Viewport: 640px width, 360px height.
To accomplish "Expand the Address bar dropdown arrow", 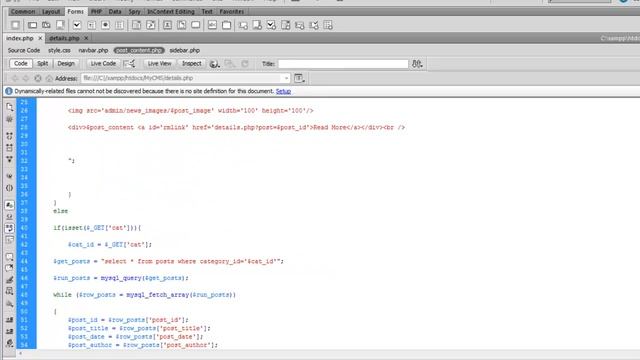I will coord(286,78).
